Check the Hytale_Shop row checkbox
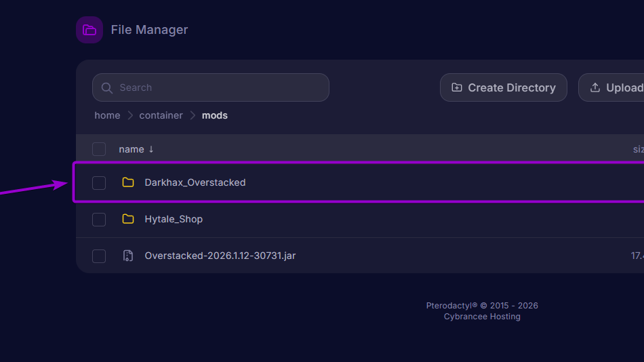Image resolution: width=644 pixels, height=362 pixels. coord(99,220)
